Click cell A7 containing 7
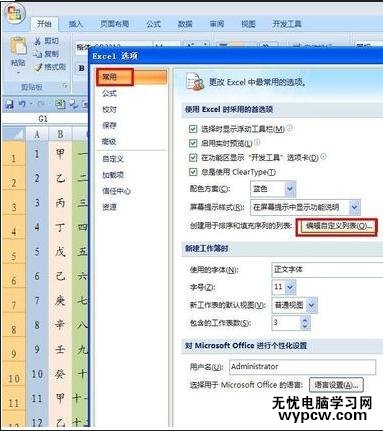 pos(37,301)
